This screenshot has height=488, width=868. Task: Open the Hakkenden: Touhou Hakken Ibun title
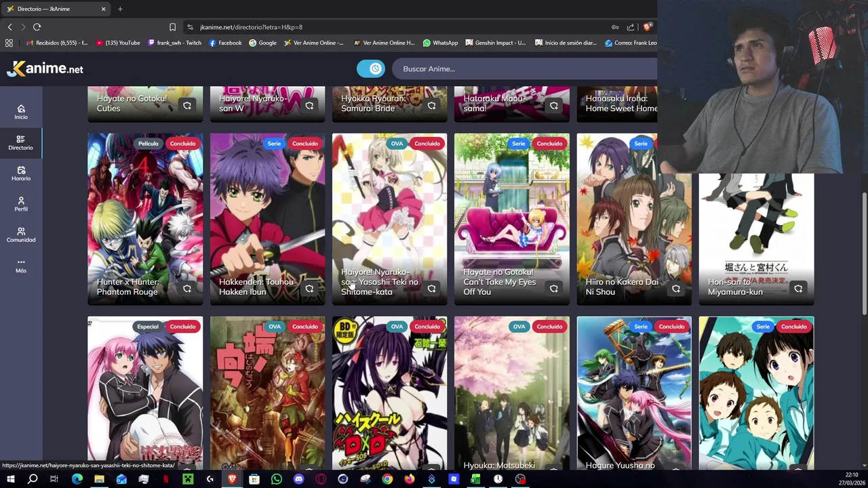256,287
